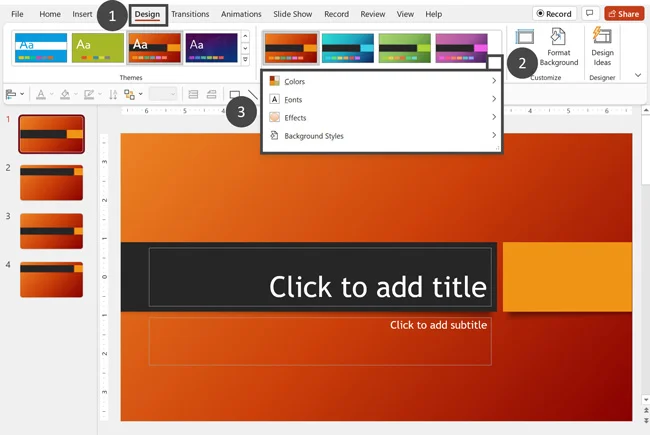Image resolution: width=650 pixels, height=435 pixels.
Task: Select the green variant
Action: [405, 48]
